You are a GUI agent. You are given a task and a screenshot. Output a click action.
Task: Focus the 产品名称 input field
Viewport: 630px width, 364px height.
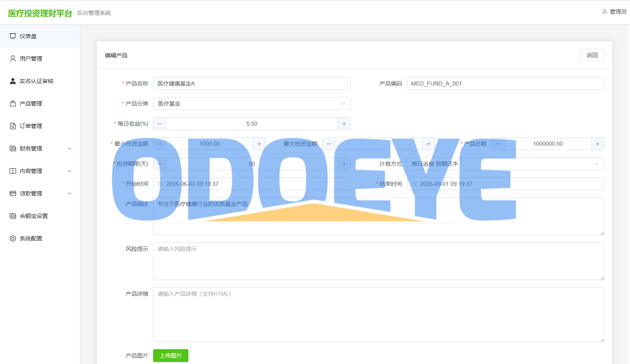pos(252,83)
